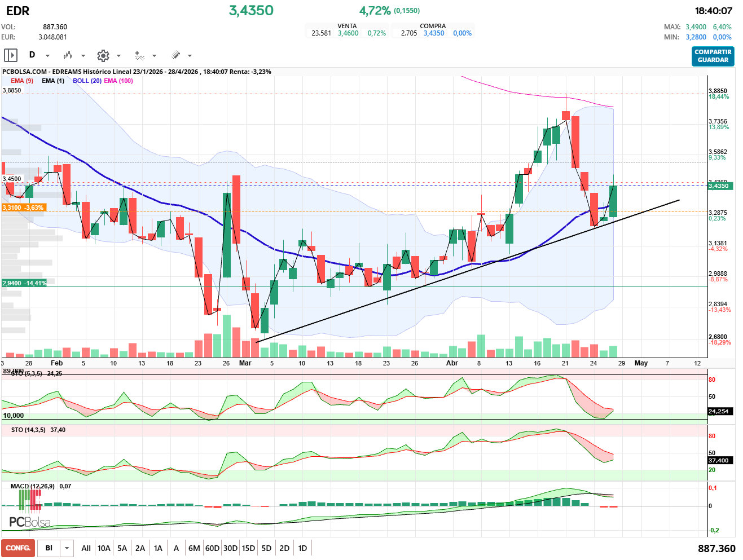Click the COMPARTIR GUARDAR button
The height and width of the screenshot is (560, 743).
713,56
